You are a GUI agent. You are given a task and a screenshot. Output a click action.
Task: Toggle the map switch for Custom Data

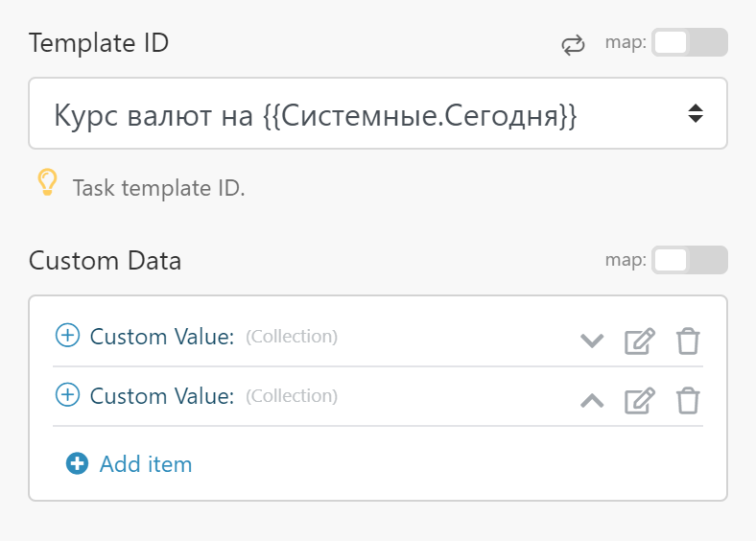coord(690,260)
